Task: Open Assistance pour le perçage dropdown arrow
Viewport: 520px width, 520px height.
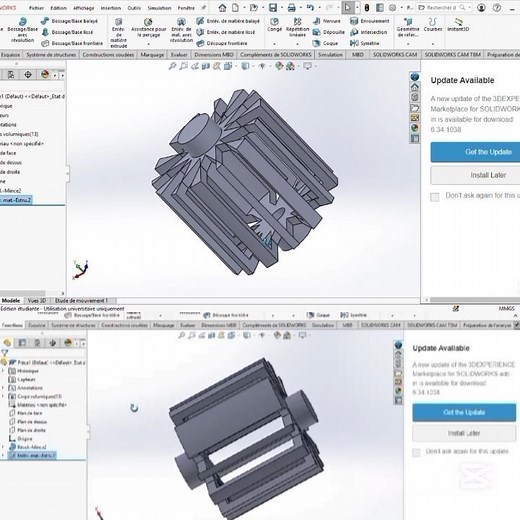Action: tap(148, 44)
